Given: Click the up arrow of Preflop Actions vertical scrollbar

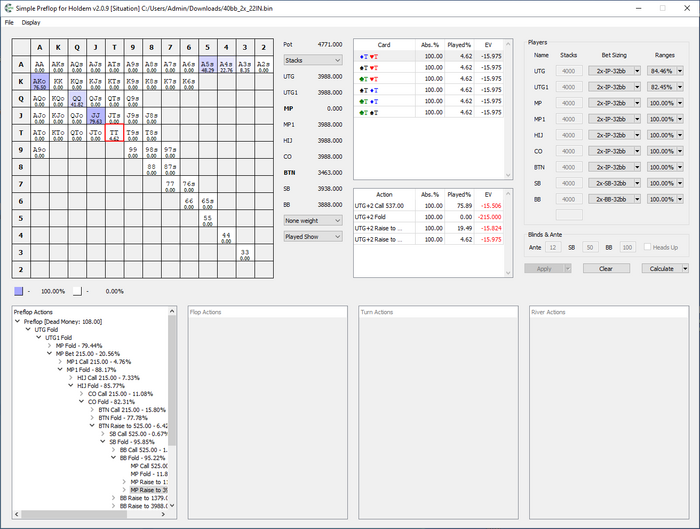Looking at the screenshot, I should [172, 311].
